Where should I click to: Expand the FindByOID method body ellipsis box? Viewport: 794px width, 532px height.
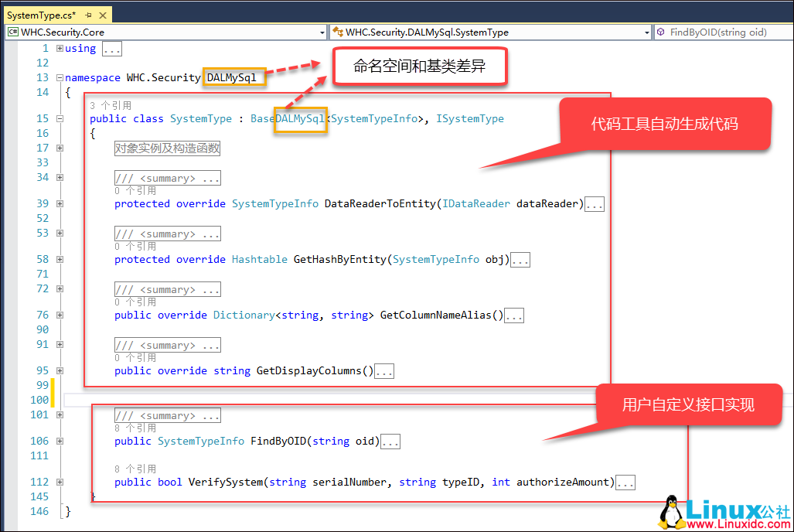(390, 441)
